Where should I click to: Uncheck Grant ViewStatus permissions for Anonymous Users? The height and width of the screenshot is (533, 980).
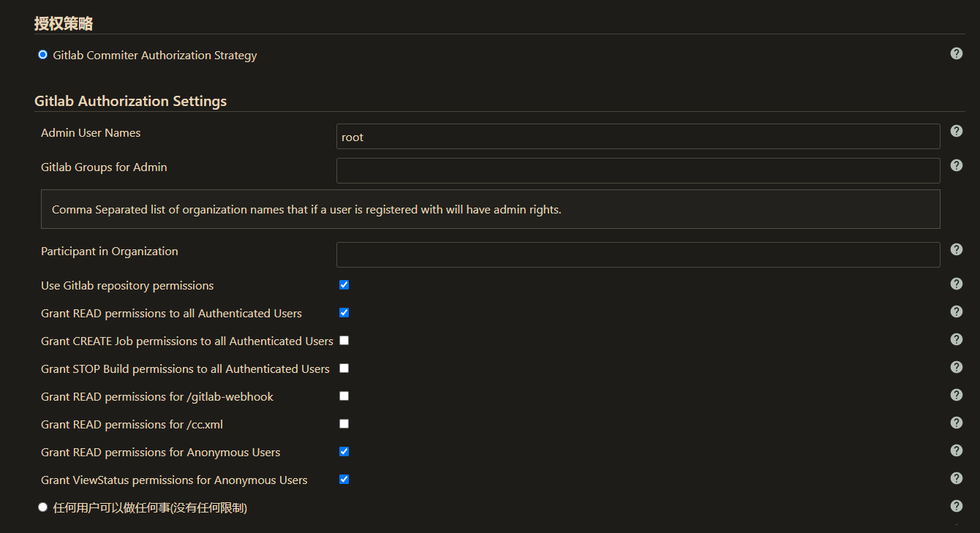pos(344,480)
